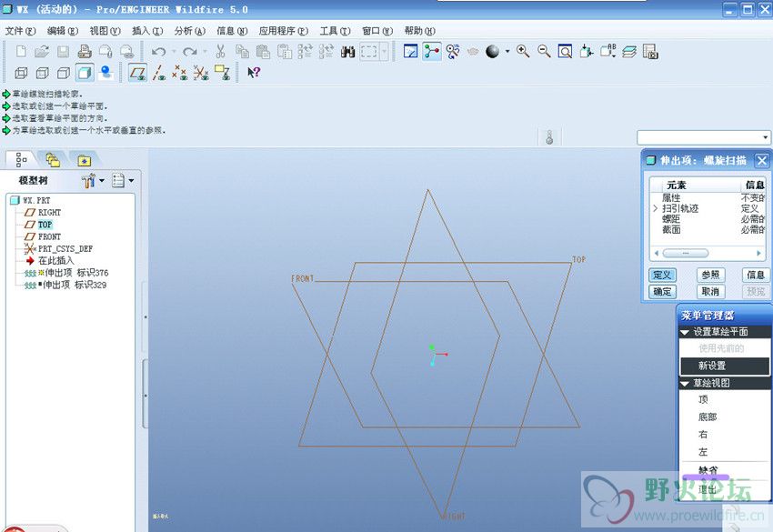773x532 pixels.
Task: Click the New file icon
Action: tap(21, 51)
